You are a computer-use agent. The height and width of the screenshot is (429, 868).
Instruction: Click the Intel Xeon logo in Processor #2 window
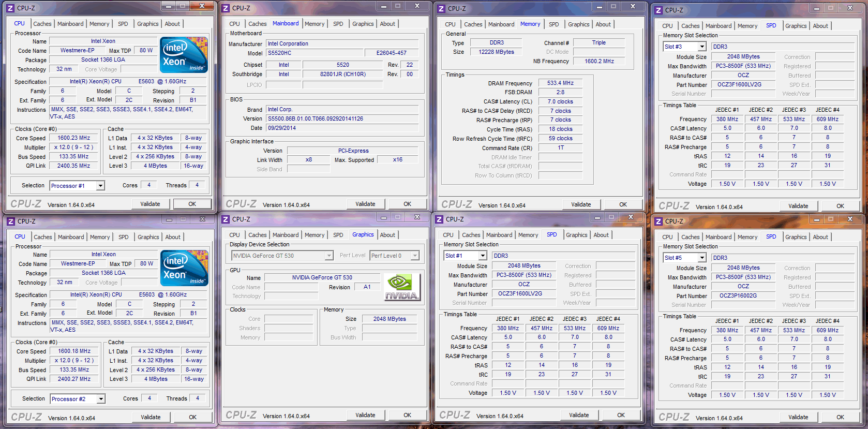pos(184,268)
